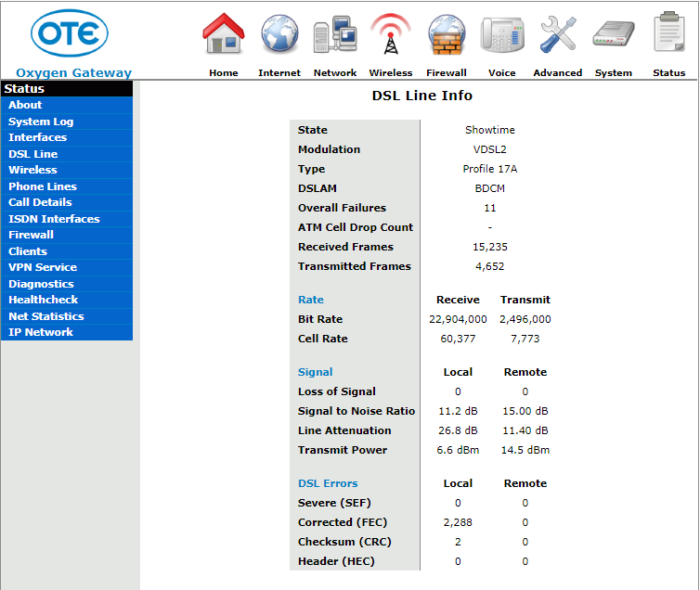Open the Status clipboard icon
The height and width of the screenshot is (590, 700).
[x=669, y=32]
